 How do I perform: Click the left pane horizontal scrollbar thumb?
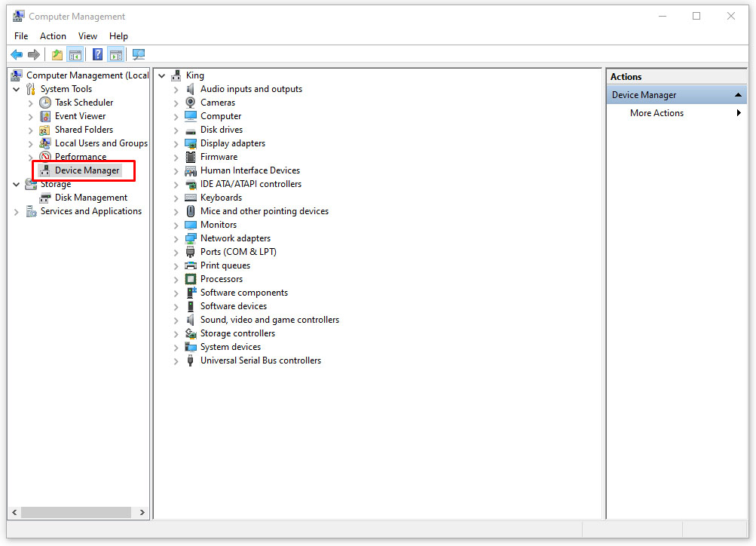point(76,512)
